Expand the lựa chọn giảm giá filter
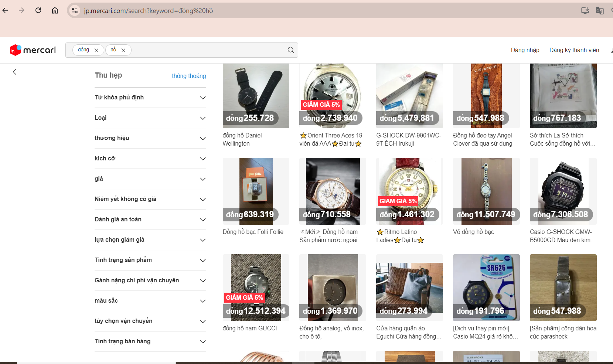This screenshot has width=613, height=364. [150, 240]
